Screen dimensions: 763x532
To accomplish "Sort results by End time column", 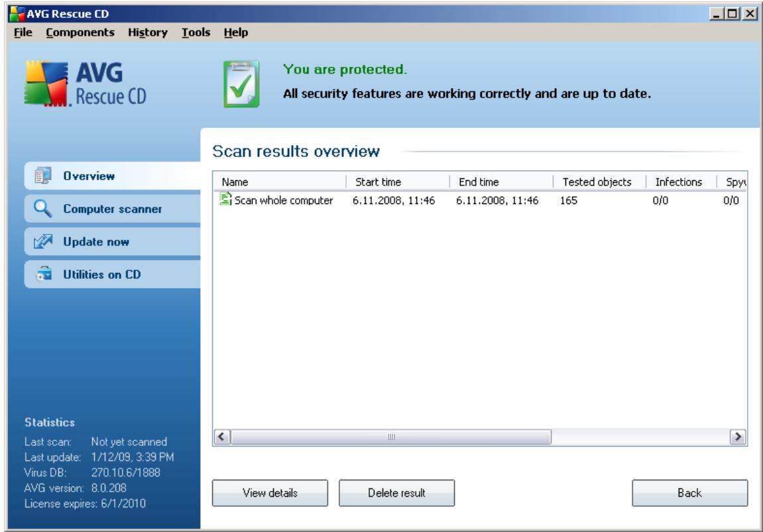I will pos(501,182).
